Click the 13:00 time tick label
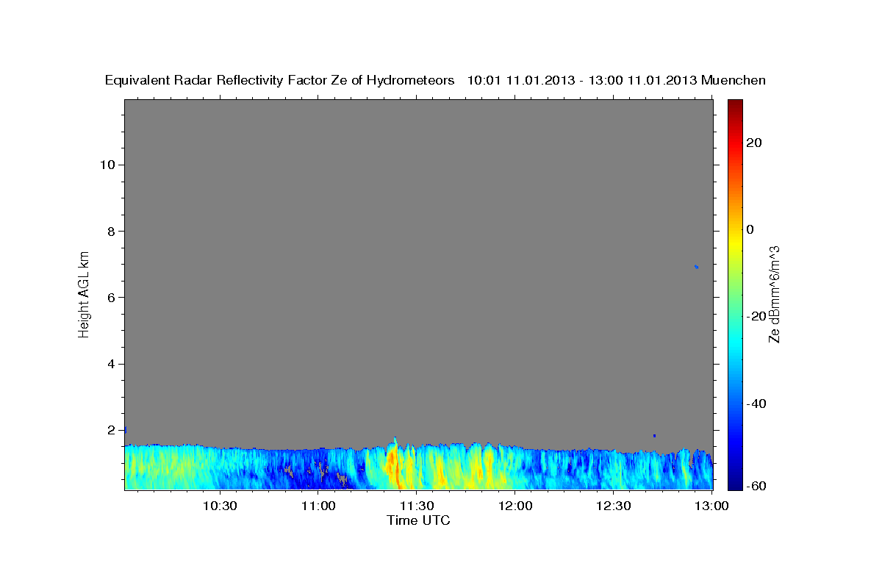Viewport: 882px width, 588px height. [711, 506]
